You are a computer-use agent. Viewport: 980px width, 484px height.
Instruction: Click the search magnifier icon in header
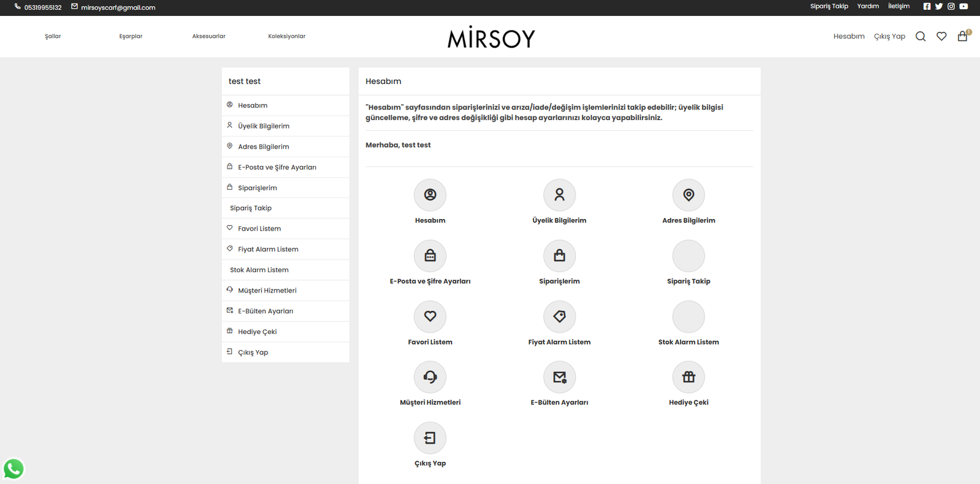point(920,37)
